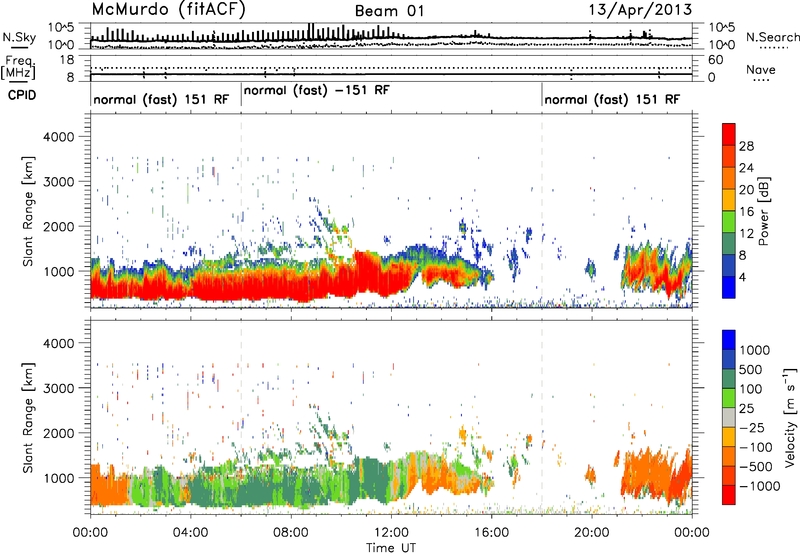This screenshot has width=800, height=554.
Task: Click the 'Power [dB]' colorbar title
Action: click(x=763, y=211)
